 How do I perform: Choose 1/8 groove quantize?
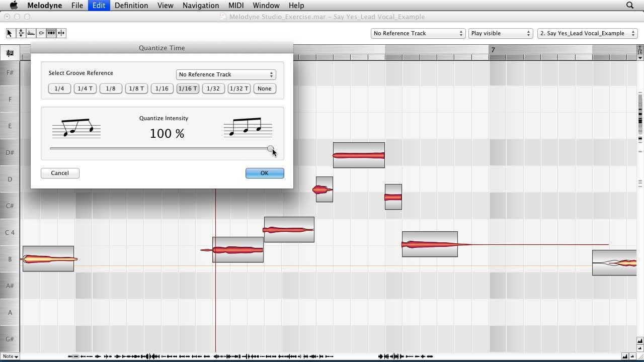[x=111, y=88]
